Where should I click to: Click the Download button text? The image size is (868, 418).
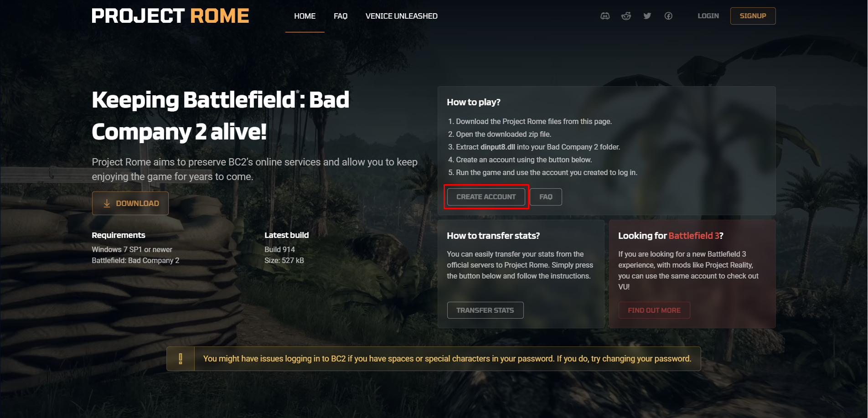[138, 203]
